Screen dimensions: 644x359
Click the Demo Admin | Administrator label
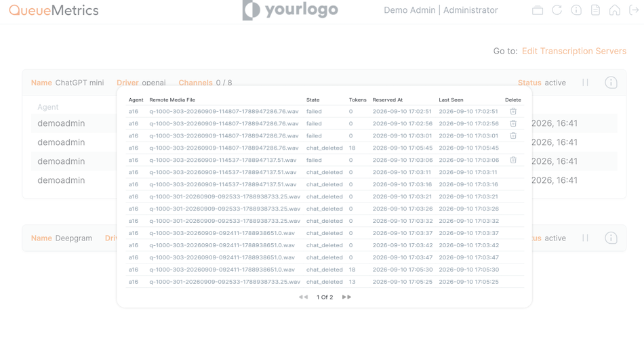[x=441, y=10]
